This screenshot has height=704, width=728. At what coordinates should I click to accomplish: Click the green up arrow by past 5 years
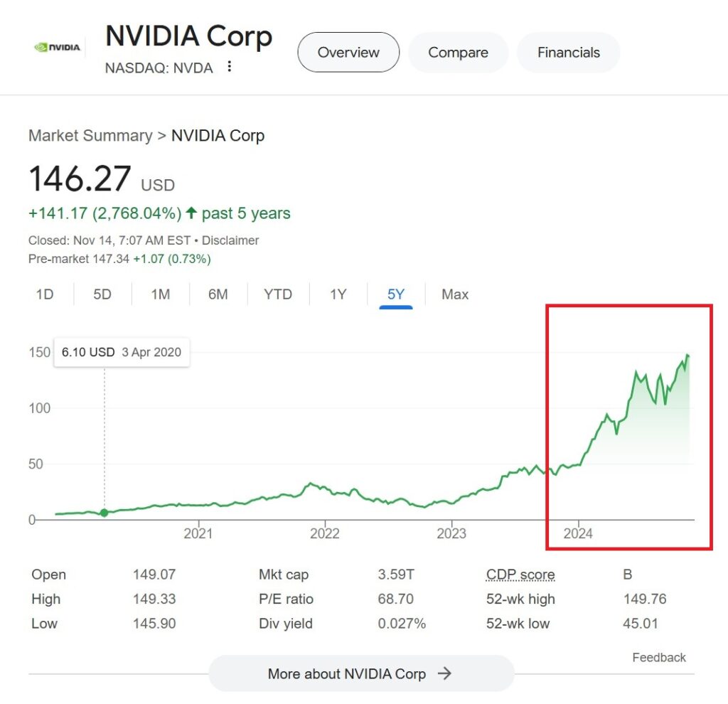coord(191,213)
